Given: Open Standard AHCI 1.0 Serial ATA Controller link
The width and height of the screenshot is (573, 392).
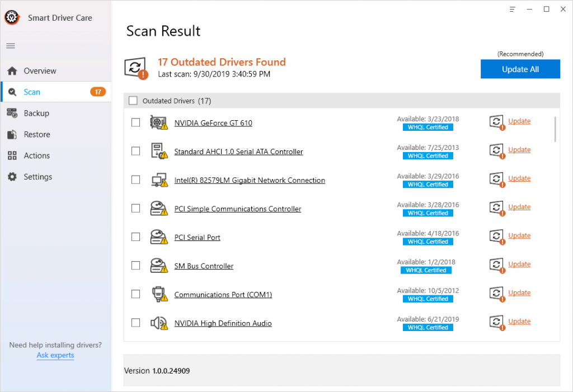Looking at the screenshot, I should click(238, 152).
